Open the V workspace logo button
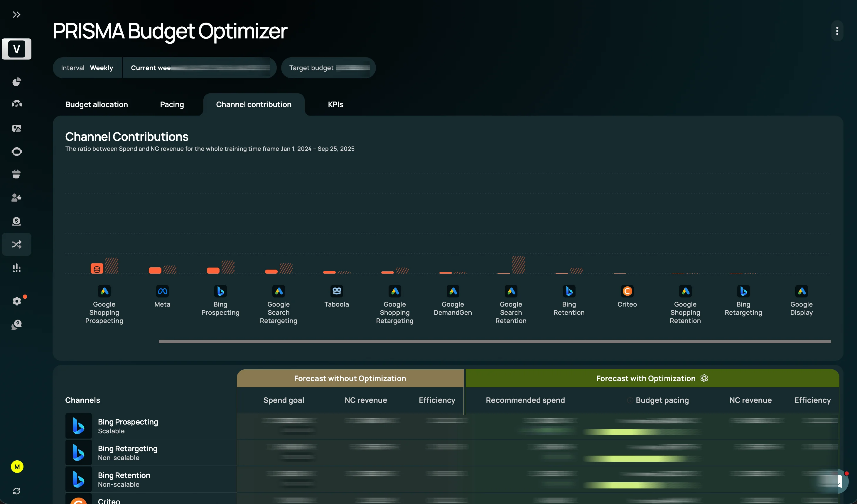 pos(16,49)
